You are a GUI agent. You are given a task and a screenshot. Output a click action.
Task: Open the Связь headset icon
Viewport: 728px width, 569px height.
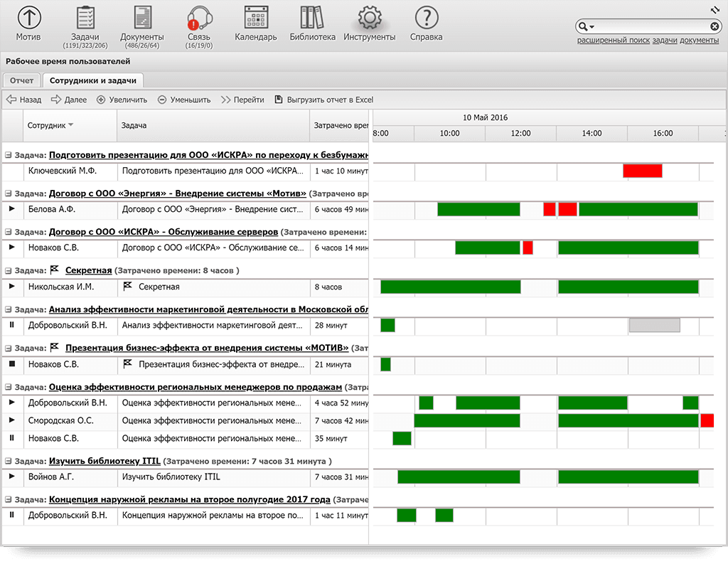coord(199,18)
